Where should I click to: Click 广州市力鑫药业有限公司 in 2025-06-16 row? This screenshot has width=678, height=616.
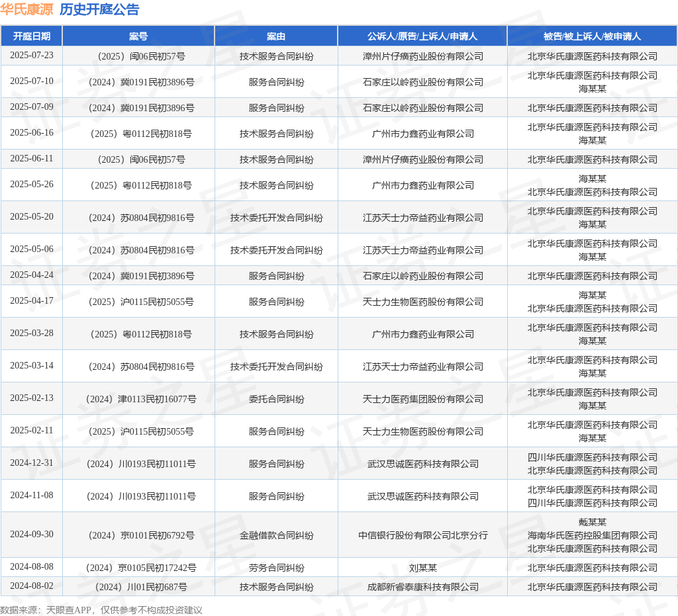click(x=423, y=134)
